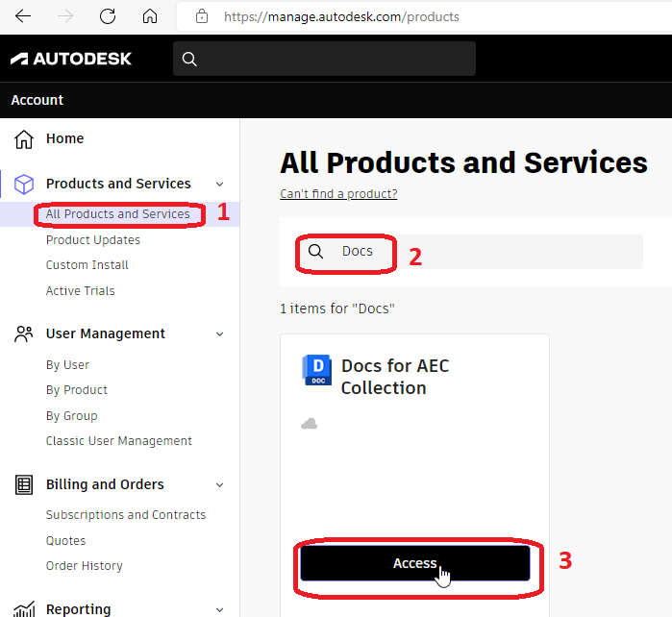This screenshot has height=617, width=672.
Task: Open By Group
Action: [71, 416]
